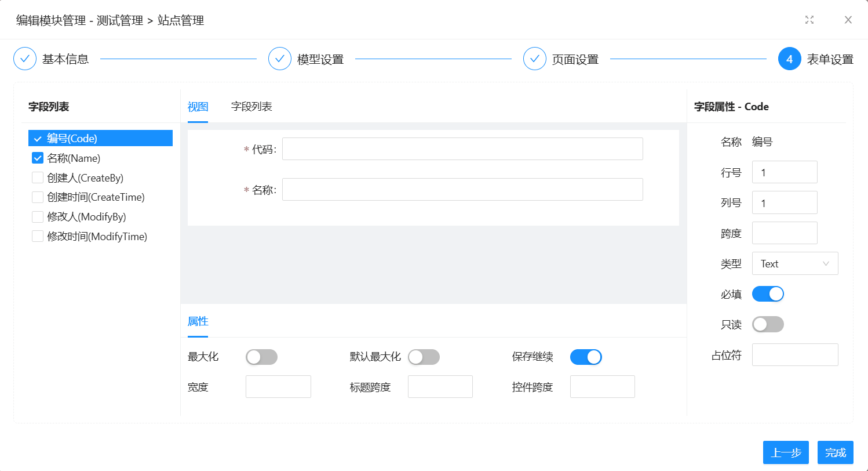Click the 页面设置 step checkmark icon
The width and height of the screenshot is (868, 471).
tap(535, 59)
